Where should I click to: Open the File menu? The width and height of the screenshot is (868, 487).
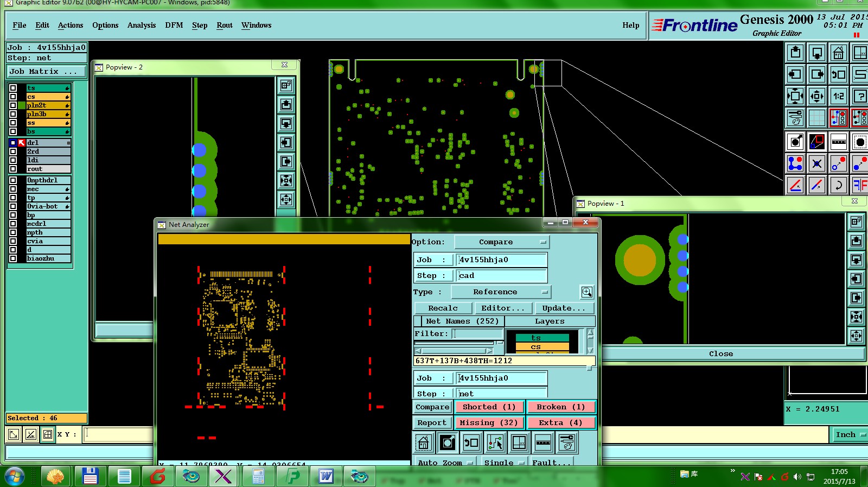pos(20,25)
